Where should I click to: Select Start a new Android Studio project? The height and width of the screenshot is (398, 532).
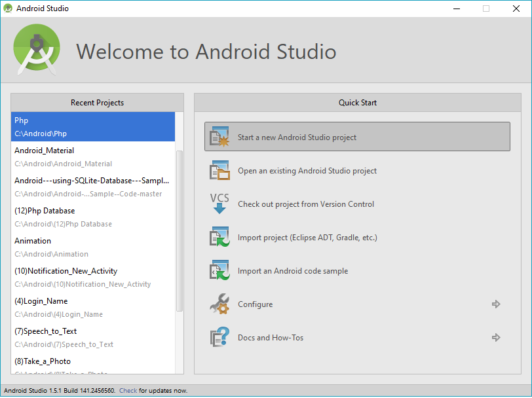357,137
